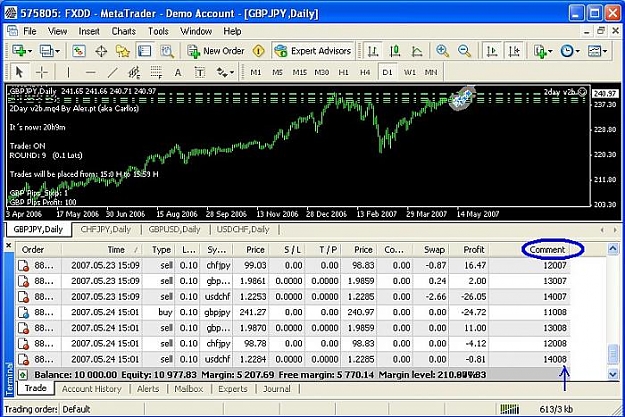
Task: Select the equidistant channel tool
Action: [x=134, y=73]
